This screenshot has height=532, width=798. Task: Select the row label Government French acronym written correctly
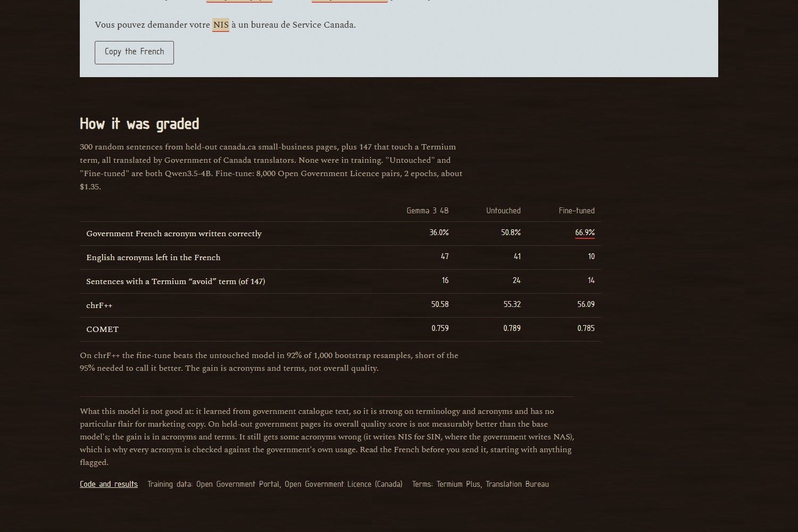[174, 234]
